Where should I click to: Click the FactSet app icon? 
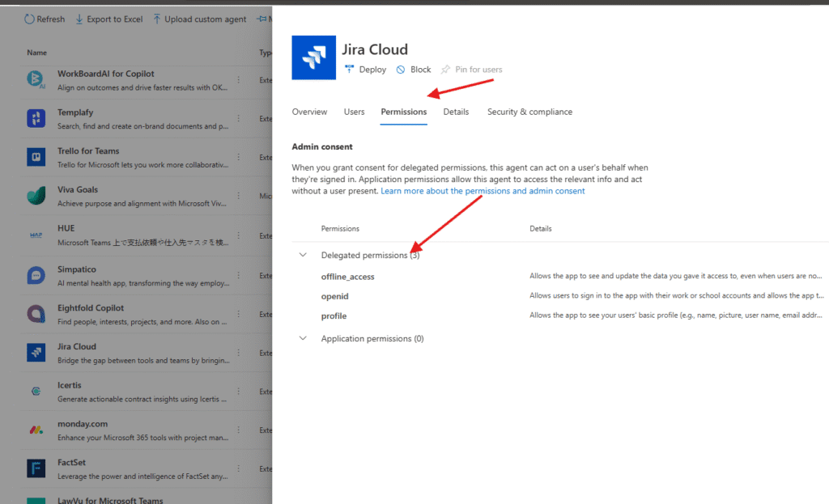(x=36, y=468)
